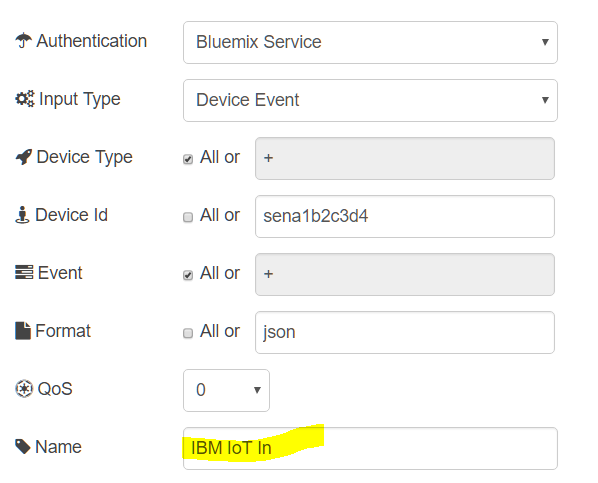Click the tag icon beside Name
Screen dimensions: 598x483
click(23, 446)
